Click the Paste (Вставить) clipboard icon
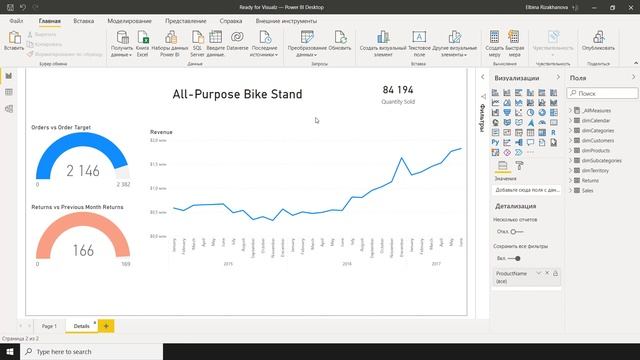This screenshot has width=640, height=360. coord(14,38)
